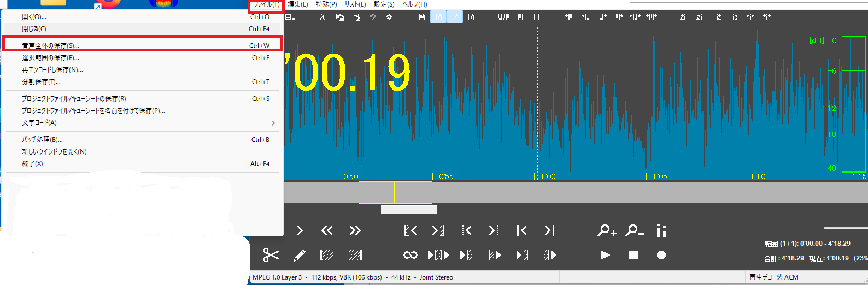The width and height of the screenshot is (868, 285).
Task: Open the リスト(L) menu
Action: pyautogui.click(x=355, y=4)
